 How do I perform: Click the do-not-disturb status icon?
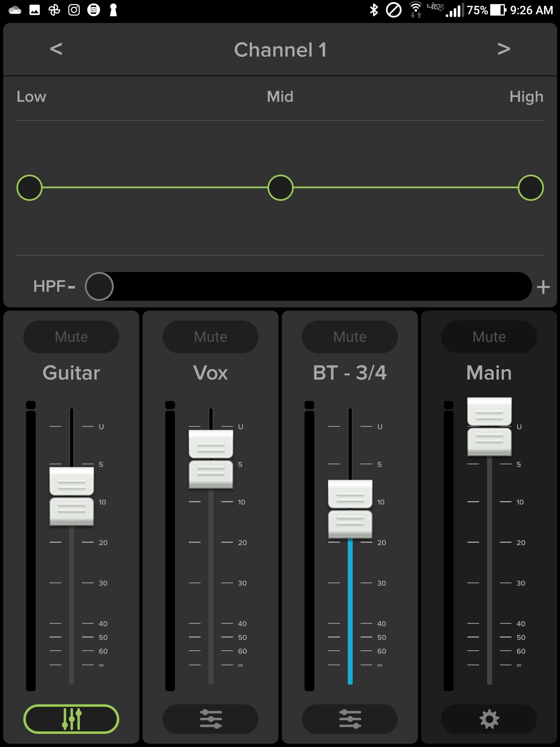click(394, 10)
